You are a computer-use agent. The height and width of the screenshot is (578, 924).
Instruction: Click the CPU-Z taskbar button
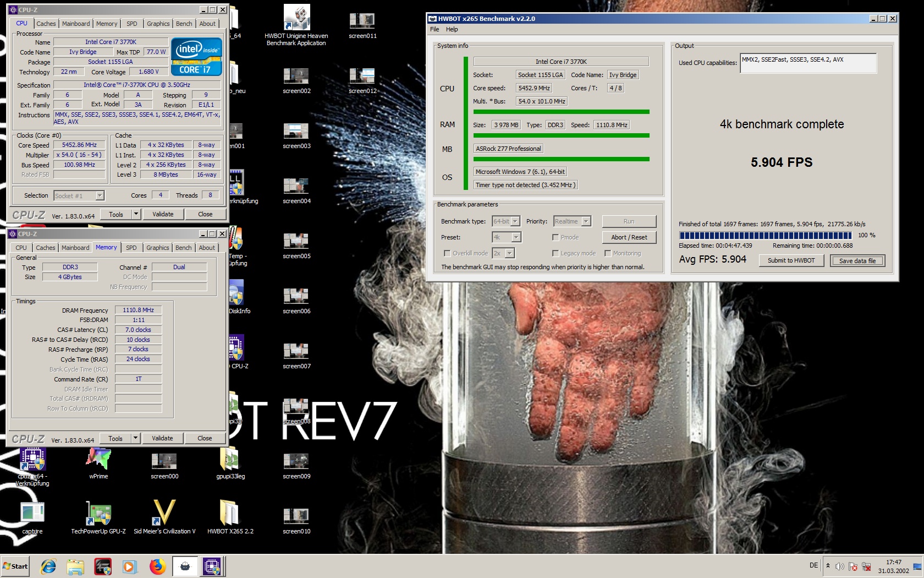point(212,566)
